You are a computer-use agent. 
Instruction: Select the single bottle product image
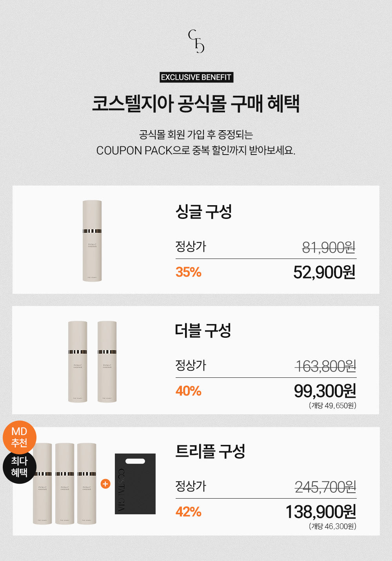[x=92, y=241]
